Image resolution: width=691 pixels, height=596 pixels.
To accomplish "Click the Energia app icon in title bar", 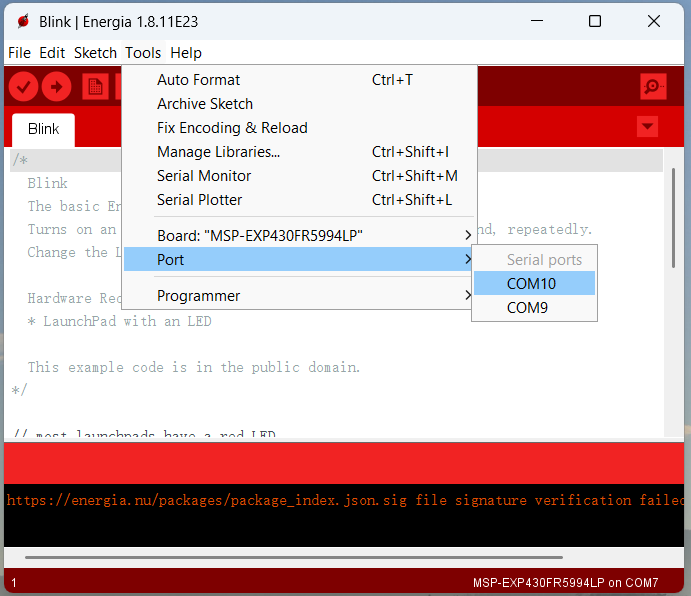I will click(x=22, y=21).
